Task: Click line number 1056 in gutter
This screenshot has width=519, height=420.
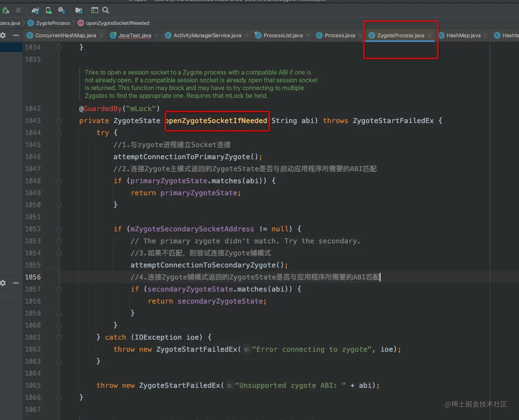Action: (33, 277)
